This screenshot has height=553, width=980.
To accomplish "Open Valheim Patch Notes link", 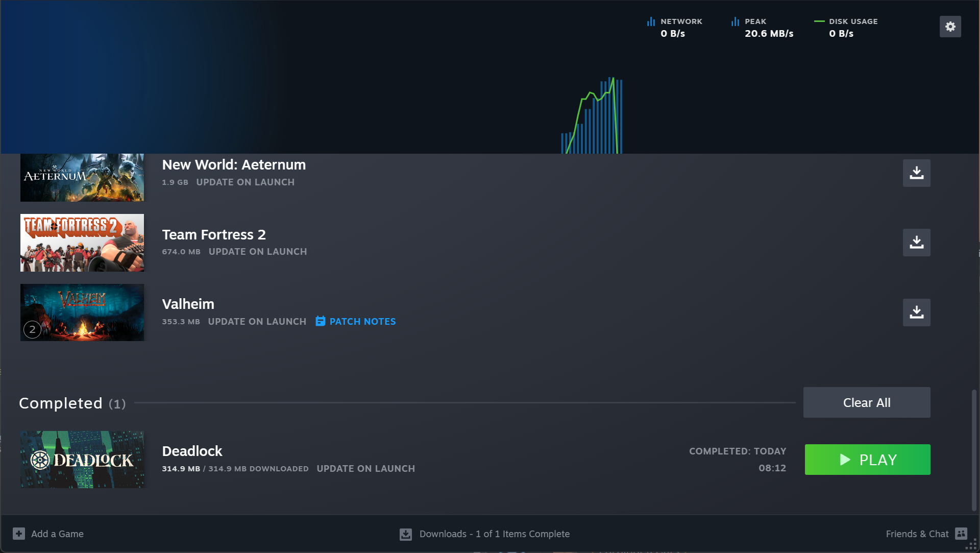I will pyautogui.click(x=362, y=322).
